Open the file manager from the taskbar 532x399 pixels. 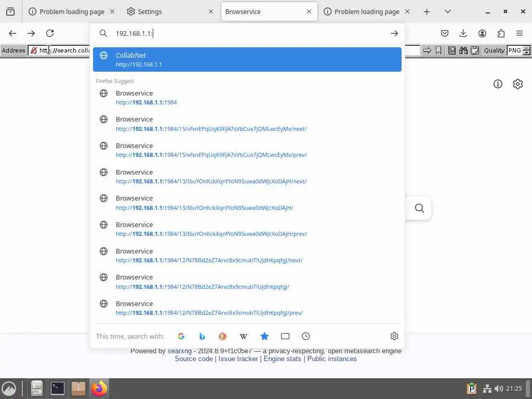pyautogui.click(x=37, y=389)
